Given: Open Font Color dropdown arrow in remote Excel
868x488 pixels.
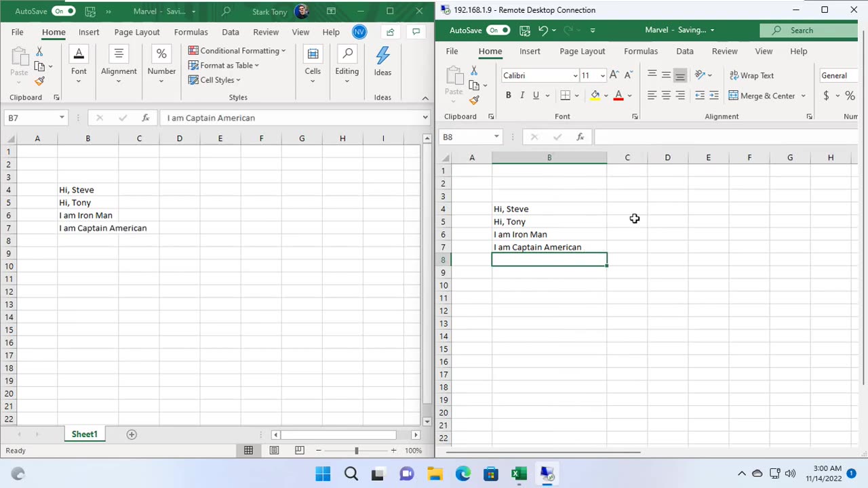Looking at the screenshot, I should [629, 96].
